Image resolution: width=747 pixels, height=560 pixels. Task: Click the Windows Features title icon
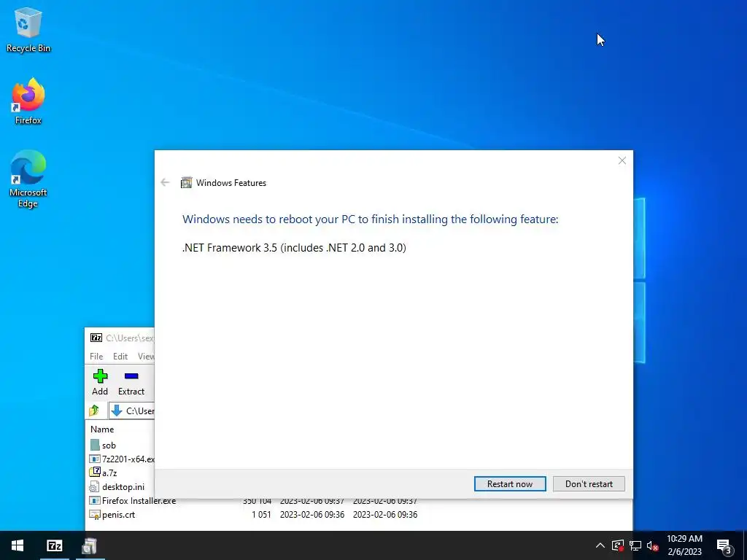pyautogui.click(x=186, y=183)
